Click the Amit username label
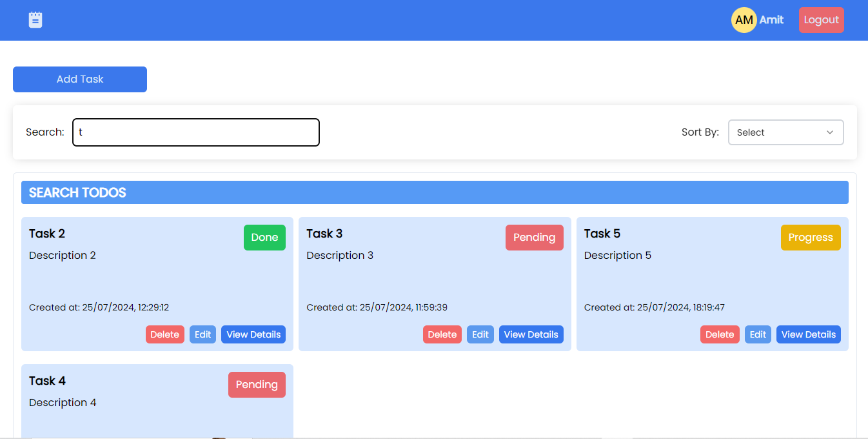Screen dimensions: 868x439 pos(771,20)
